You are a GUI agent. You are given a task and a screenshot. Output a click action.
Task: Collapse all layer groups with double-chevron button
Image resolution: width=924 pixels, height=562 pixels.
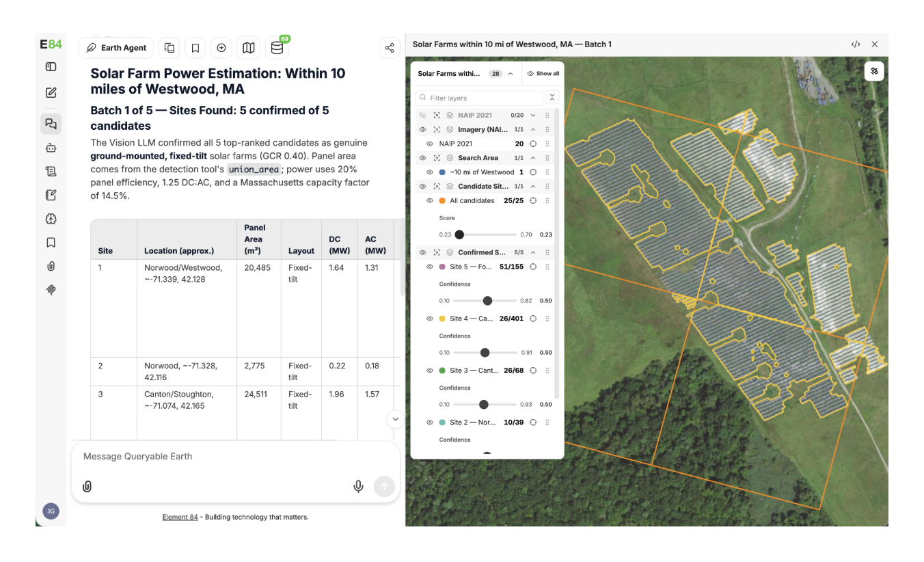coord(553,98)
